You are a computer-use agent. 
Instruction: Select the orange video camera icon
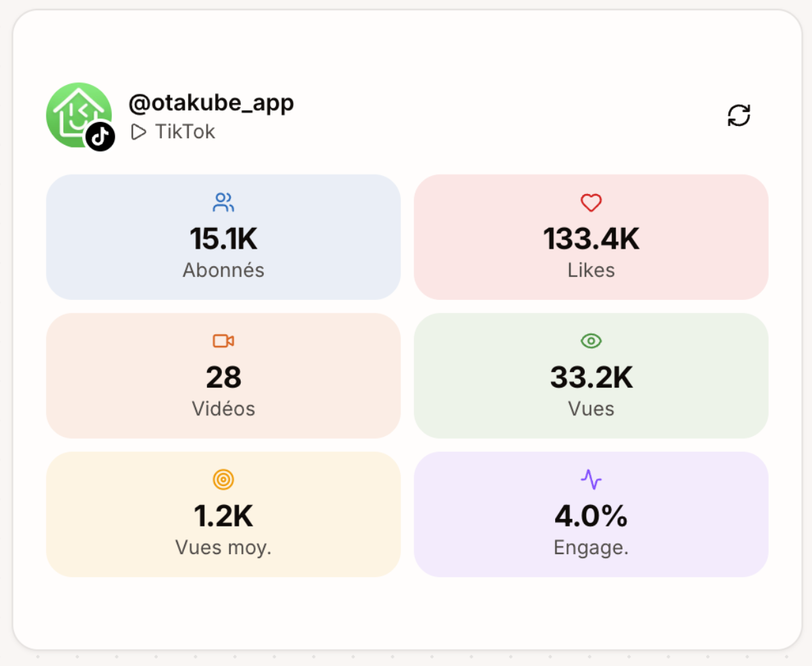pos(224,340)
